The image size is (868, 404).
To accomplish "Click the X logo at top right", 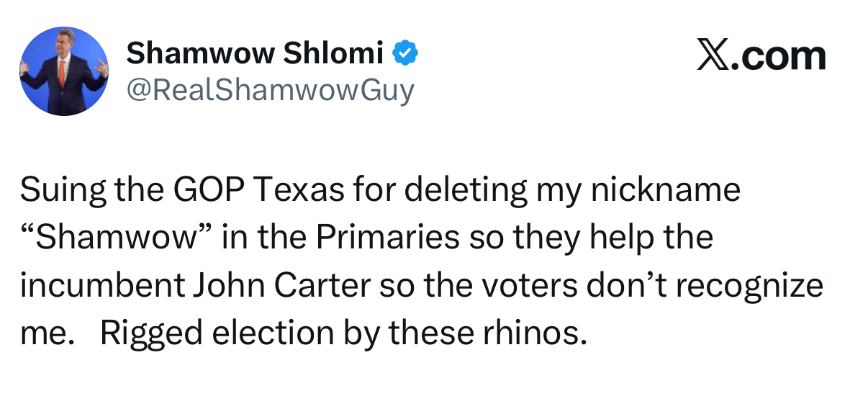I will point(713,56).
